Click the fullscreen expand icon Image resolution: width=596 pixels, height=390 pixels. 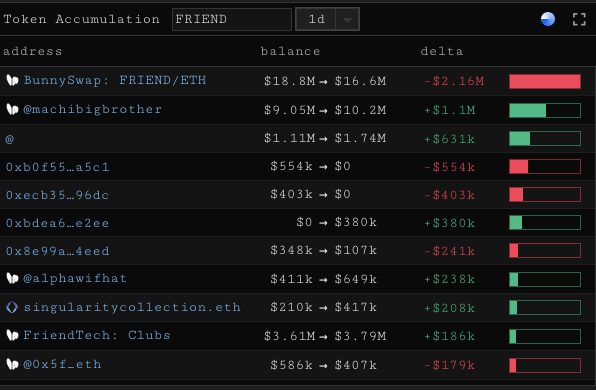(579, 19)
